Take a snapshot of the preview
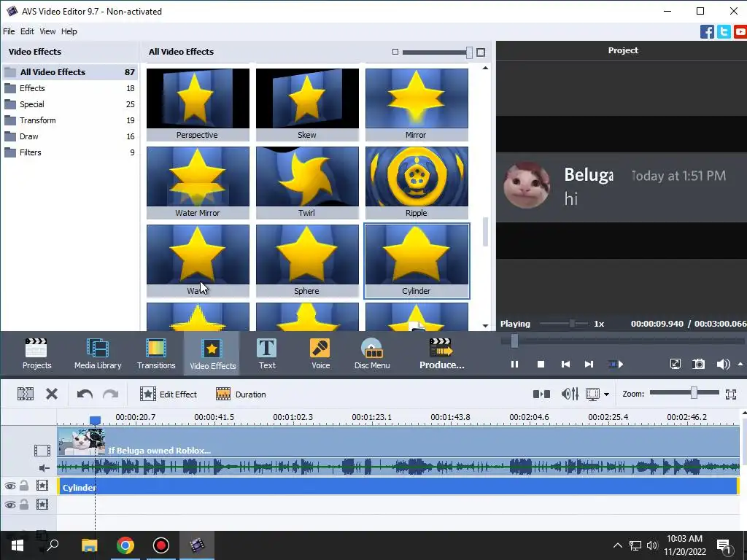 698,365
